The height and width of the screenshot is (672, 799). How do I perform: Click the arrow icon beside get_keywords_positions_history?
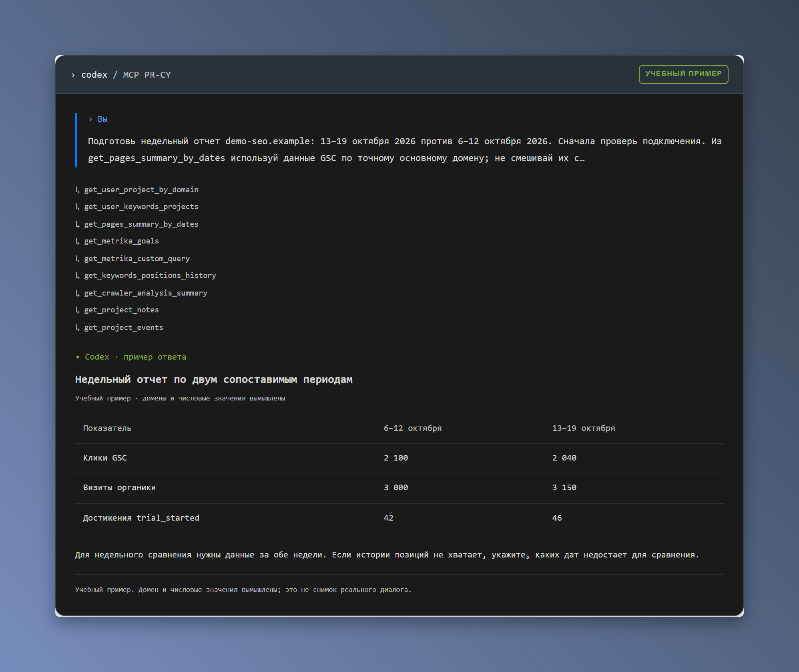(78, 275)
